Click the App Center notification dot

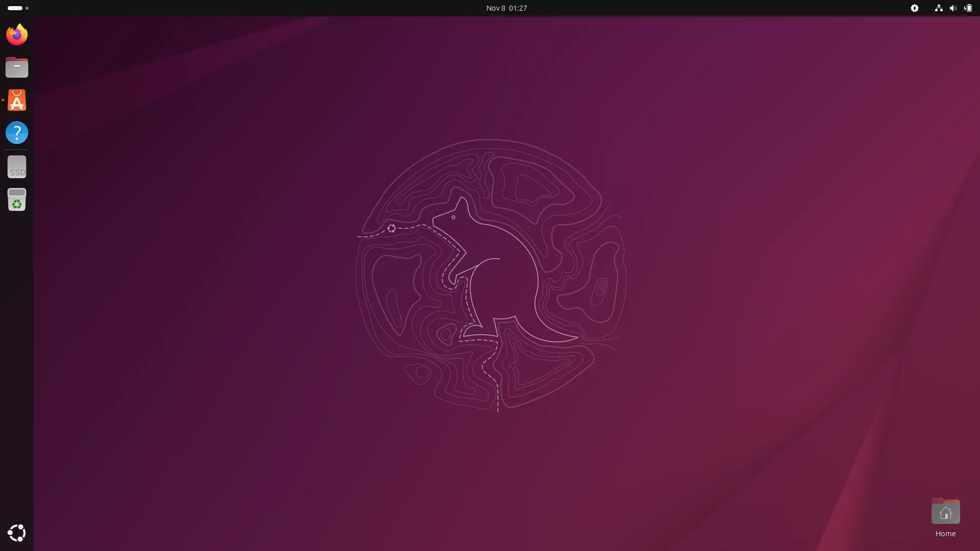coord(4,100)
